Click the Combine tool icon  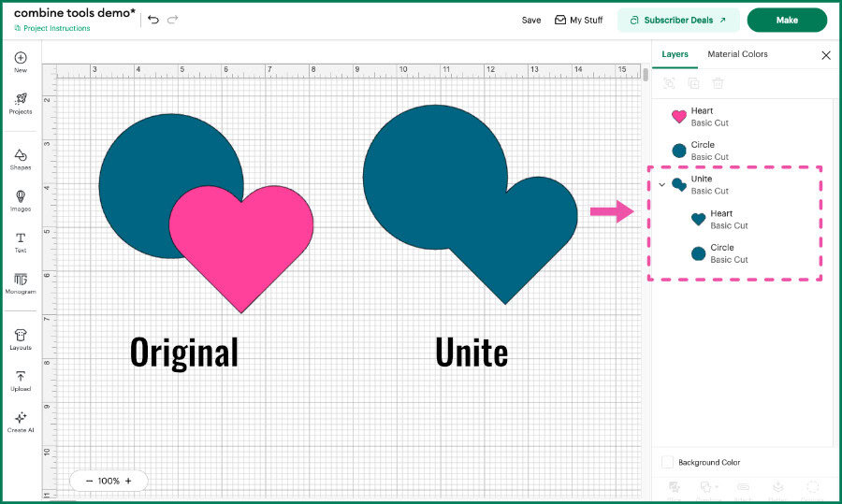[x=705, y=487]
